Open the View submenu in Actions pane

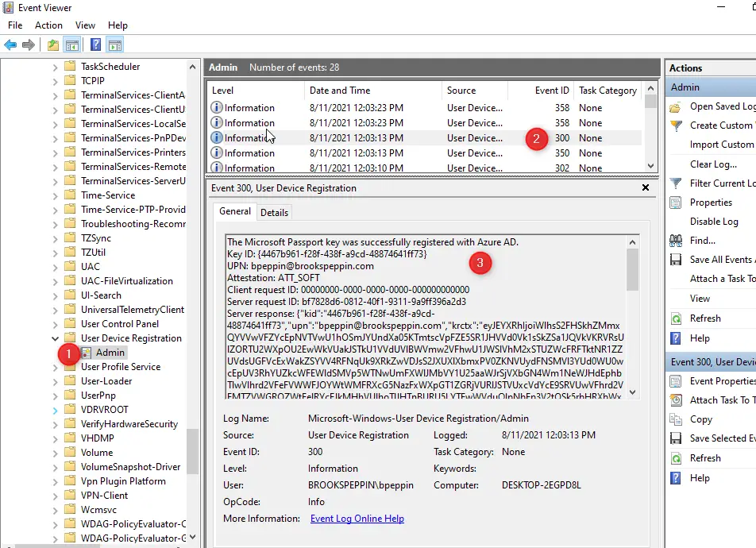[700, 299]
